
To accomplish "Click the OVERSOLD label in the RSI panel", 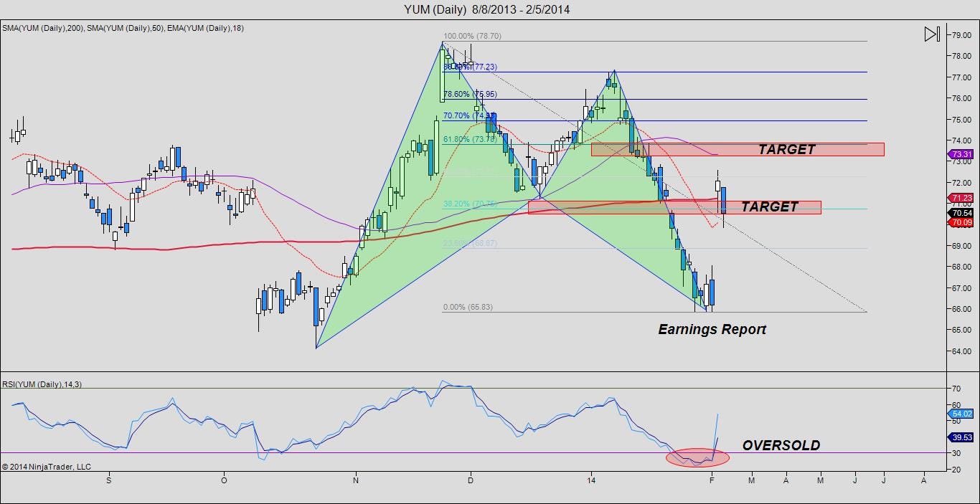I will [x=780, y=445].
